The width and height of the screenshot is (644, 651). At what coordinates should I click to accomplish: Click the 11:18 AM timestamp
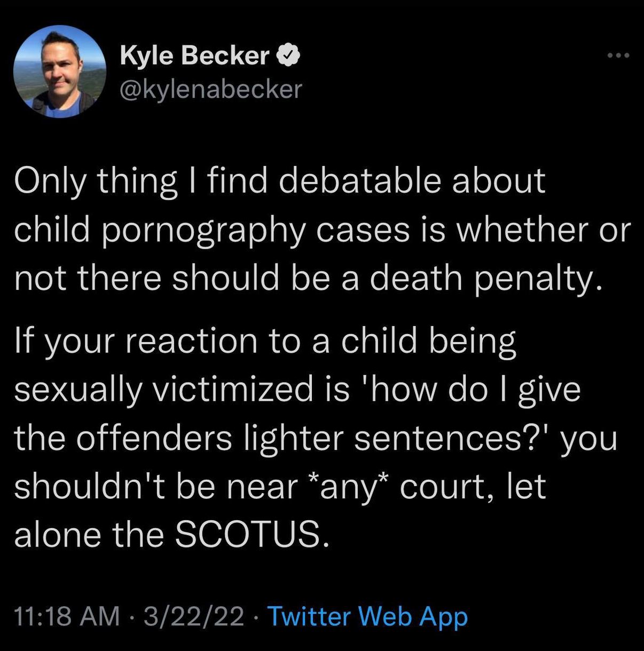67,616
